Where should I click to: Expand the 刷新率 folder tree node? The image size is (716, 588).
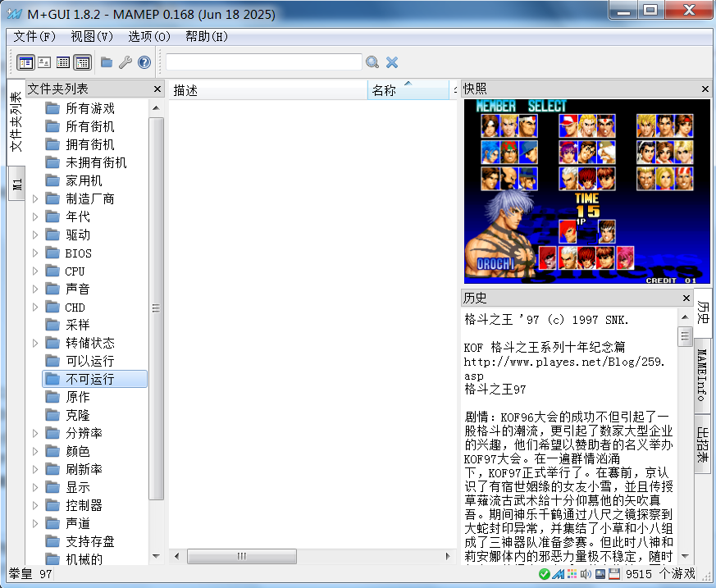(x=35, y=469)
